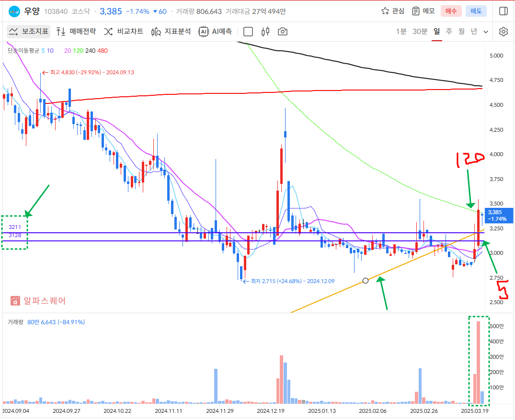Select the 월 monthly timeframe
515x420 pixels.
[461, 32]
